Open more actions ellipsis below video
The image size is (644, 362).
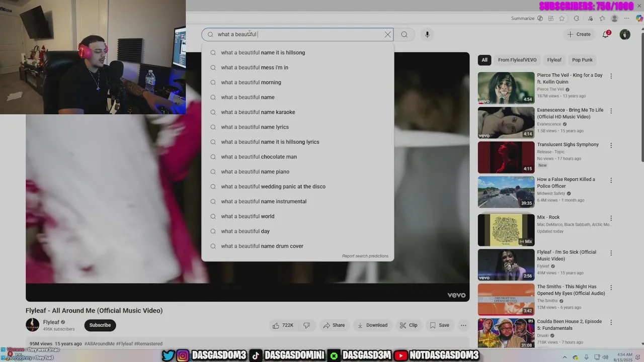coord(463,325)
